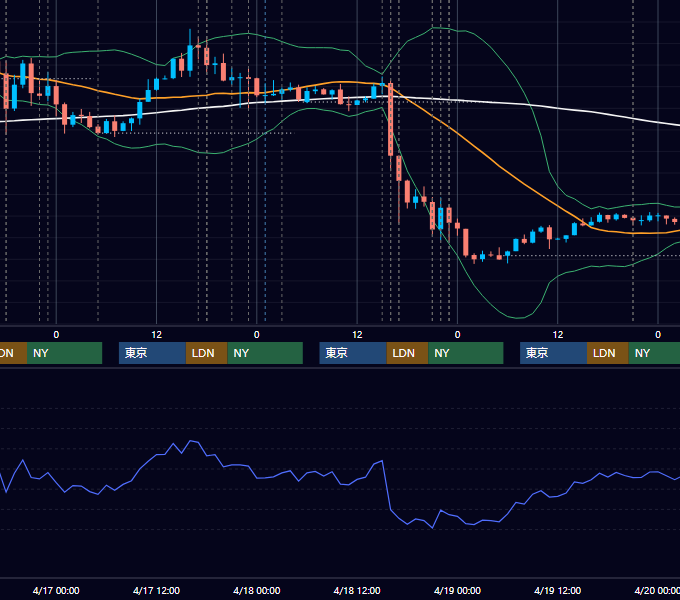Image resolution: width=680 pixels, height=600 pixels.
Task: Select the NY block following 4/17 LDN
Action: click(x=265, y=353)
